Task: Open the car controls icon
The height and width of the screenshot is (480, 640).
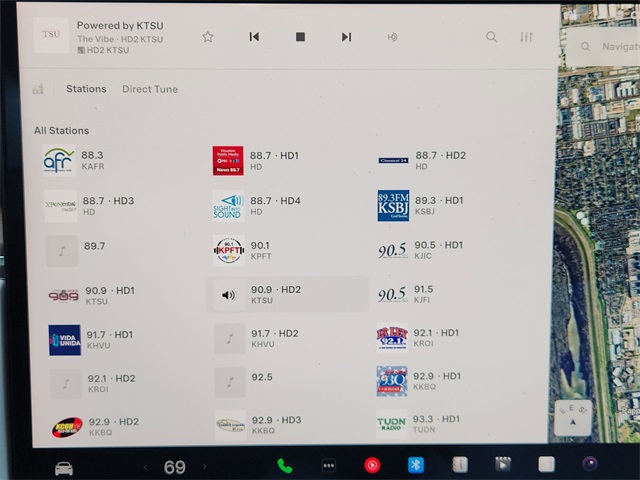Action: click(64, 468)
